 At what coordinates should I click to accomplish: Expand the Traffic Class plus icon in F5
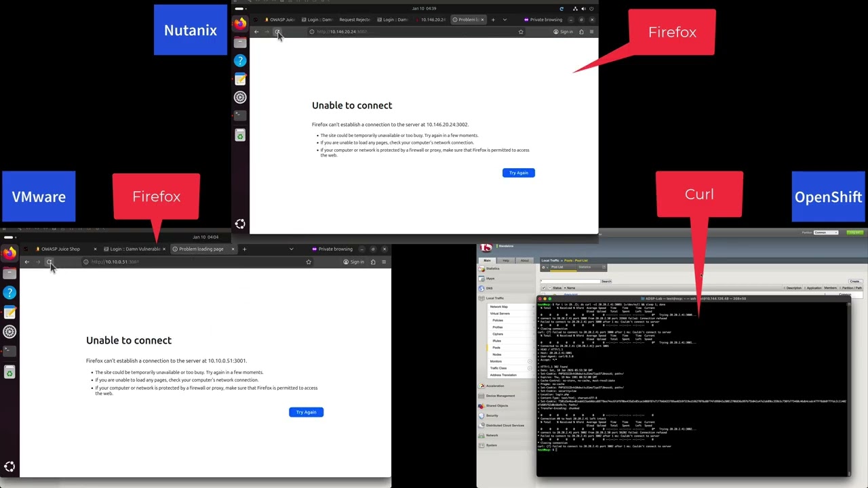pos(530,368)
